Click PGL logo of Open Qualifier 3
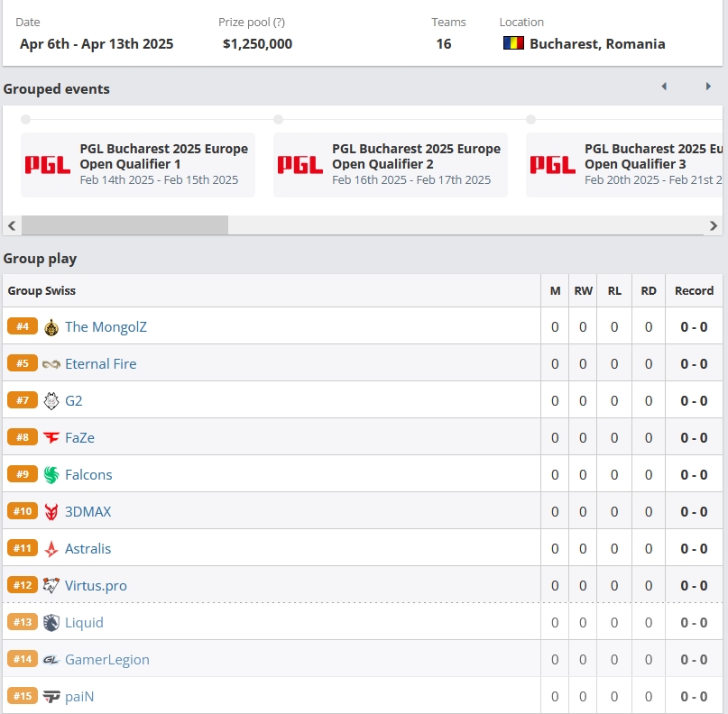The image size is (728, 714). (x=552, y=165)
